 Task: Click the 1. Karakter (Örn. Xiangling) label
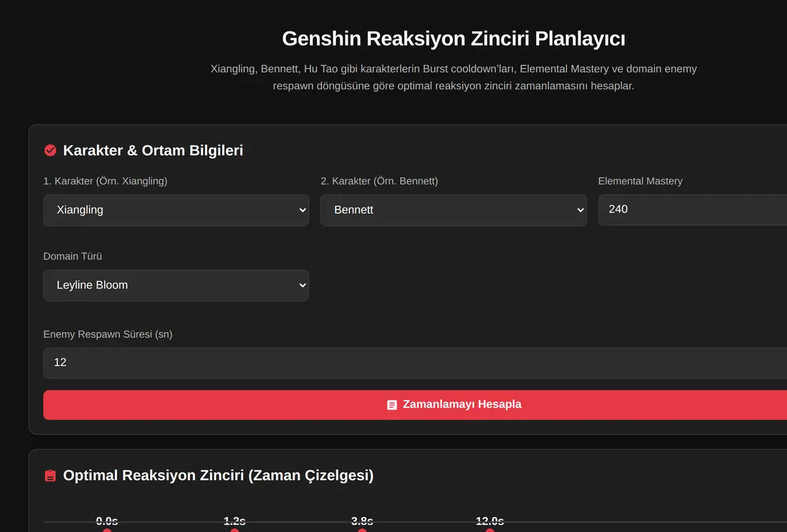point(106,181)
